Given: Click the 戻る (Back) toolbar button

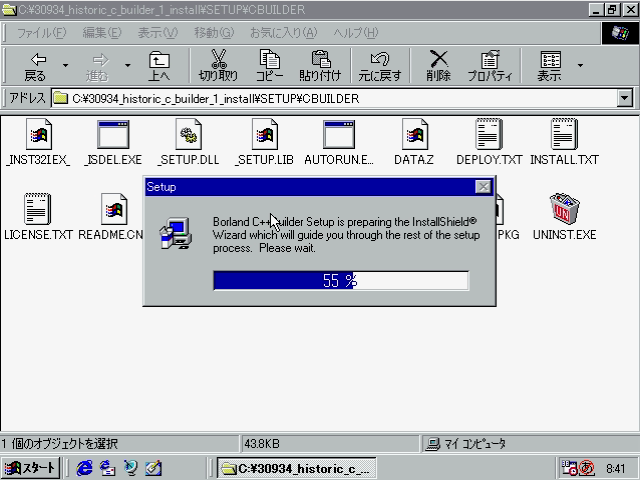Looking at the screenshot, I should [36, 66].
